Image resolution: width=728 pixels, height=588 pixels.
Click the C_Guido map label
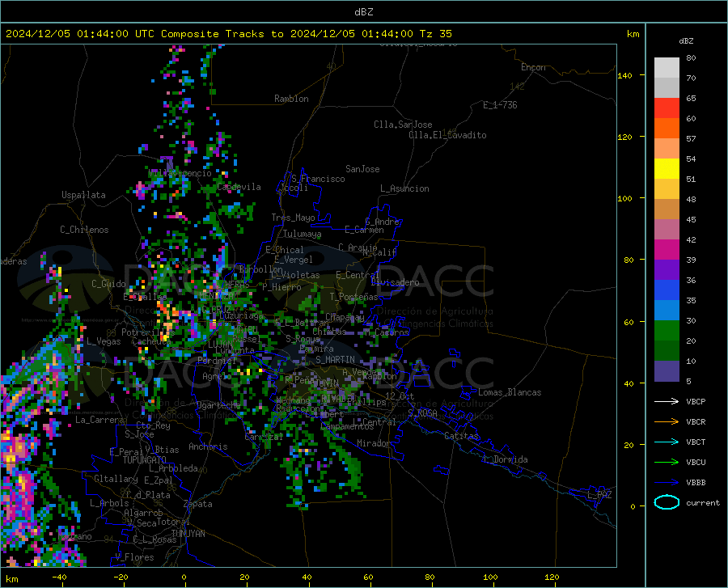click(108, 284)
